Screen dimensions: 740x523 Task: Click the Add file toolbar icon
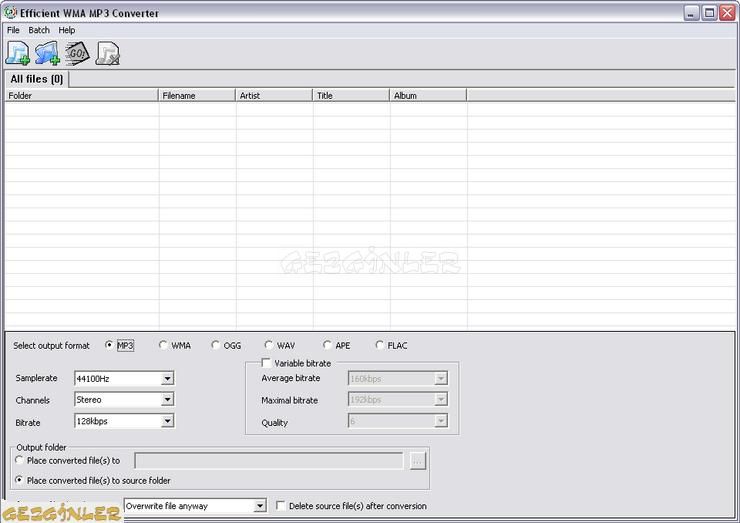click(x=17, y=53)
